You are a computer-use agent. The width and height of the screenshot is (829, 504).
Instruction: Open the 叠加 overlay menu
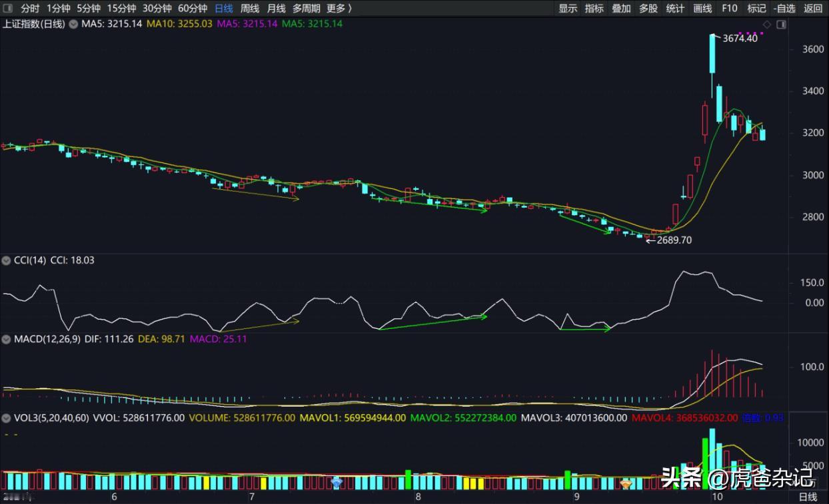point(621,8)
